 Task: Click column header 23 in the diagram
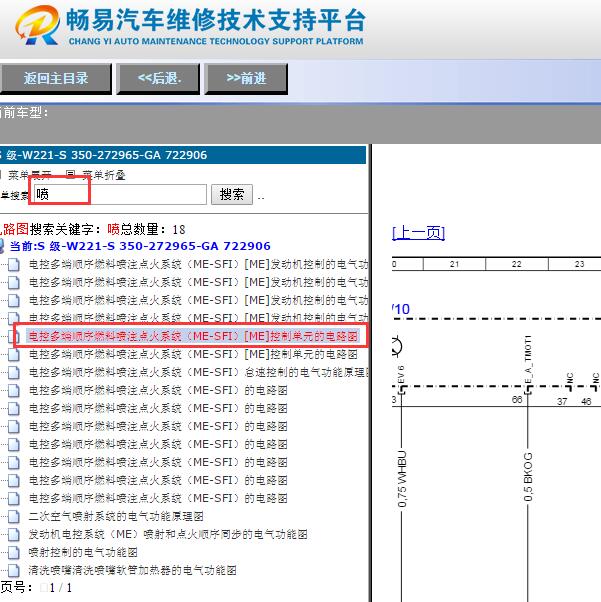tap(579, 264)
